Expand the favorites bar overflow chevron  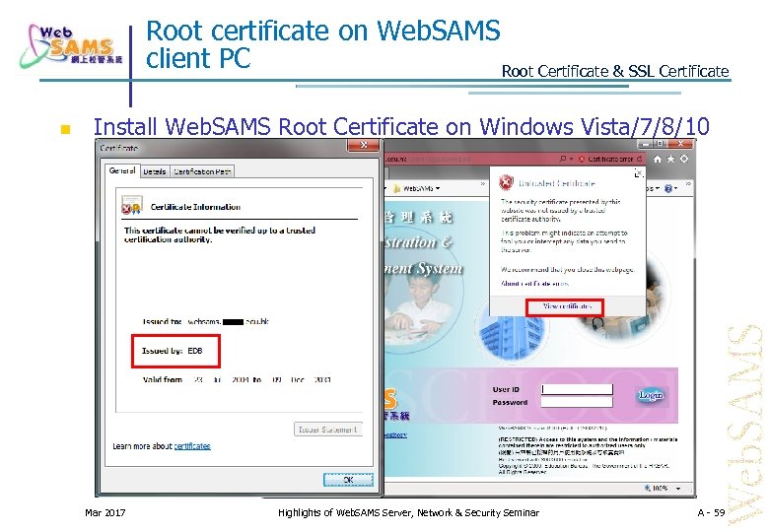coord(482,184)
